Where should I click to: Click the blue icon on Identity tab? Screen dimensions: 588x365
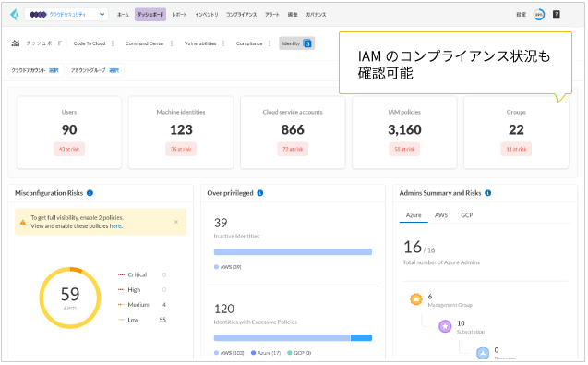307,43
